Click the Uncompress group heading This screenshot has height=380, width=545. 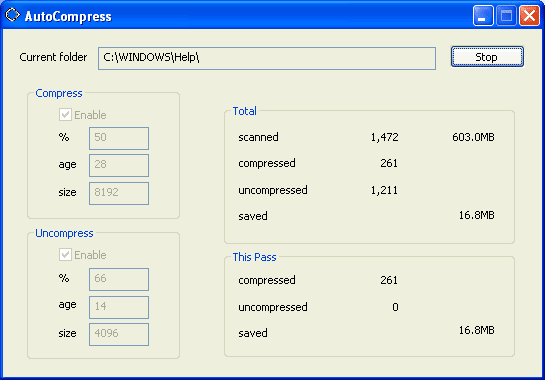coord(64,233)
